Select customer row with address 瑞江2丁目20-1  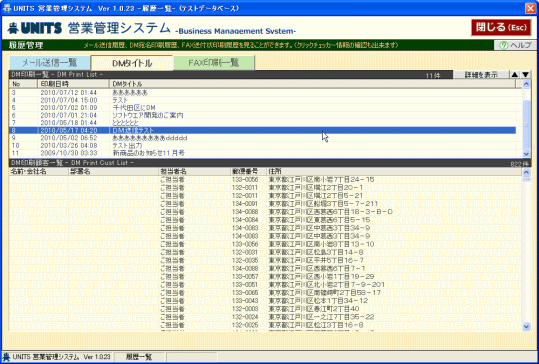[x=265, y=188]
